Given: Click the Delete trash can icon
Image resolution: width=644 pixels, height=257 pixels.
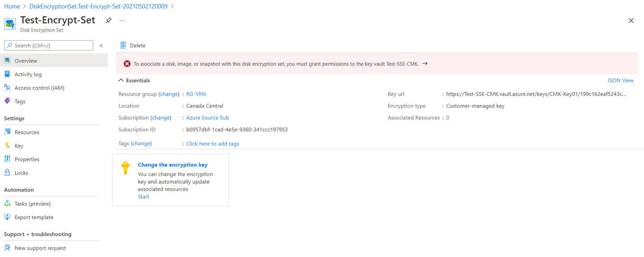Looking at the screenshot, I should pyautogui.click(x=123, y=45).
